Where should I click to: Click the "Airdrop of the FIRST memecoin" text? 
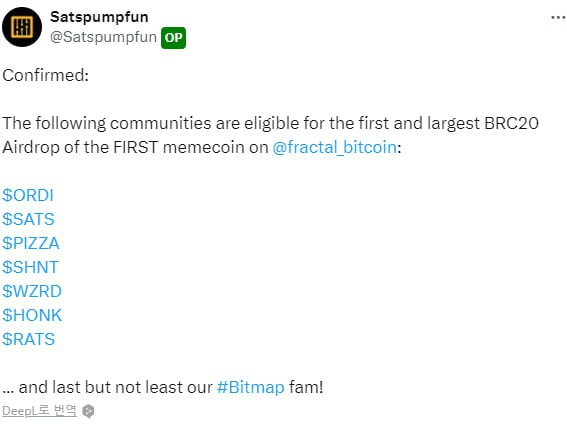click(x=118, y=147)
